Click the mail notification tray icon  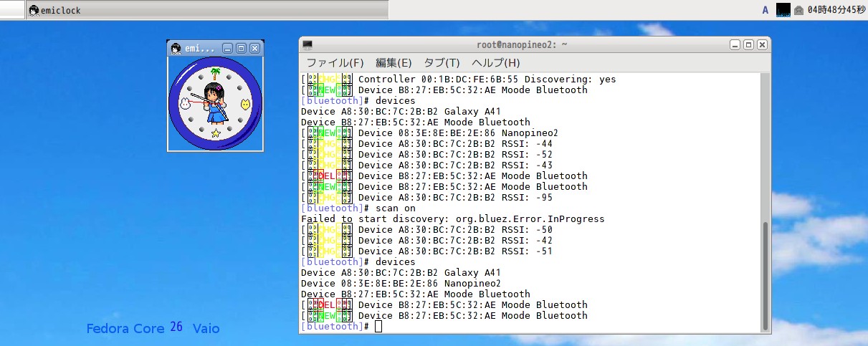798,10
